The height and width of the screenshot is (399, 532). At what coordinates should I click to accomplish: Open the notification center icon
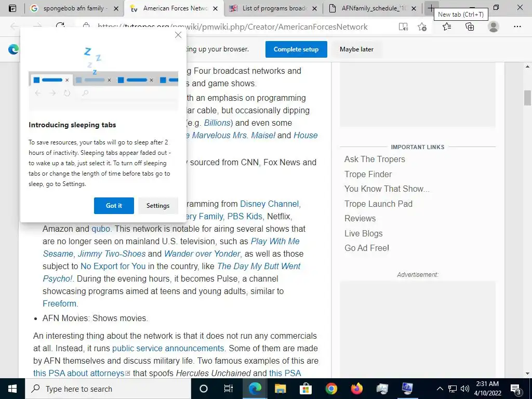516,389
